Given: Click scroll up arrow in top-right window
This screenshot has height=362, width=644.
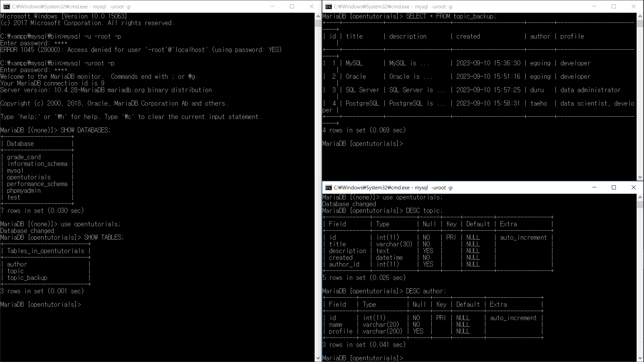Looking at the screenshot, I should coord(640,16).
